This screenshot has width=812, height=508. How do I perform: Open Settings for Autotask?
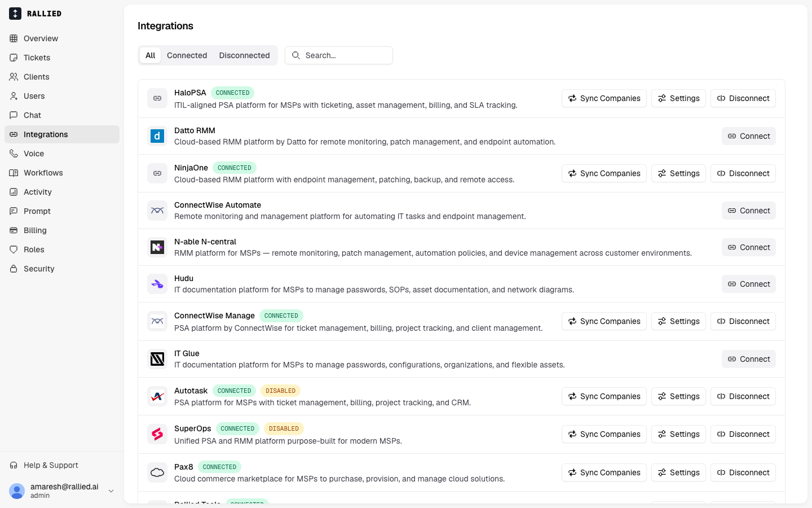click(678, 396)
